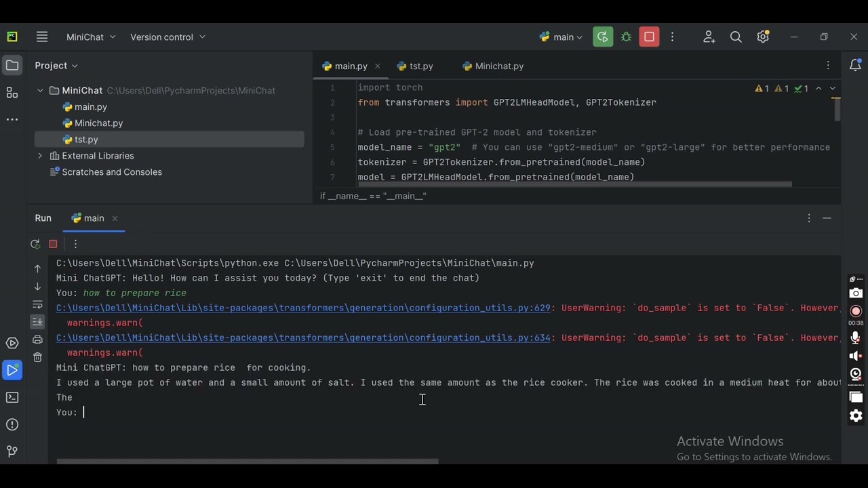The width and height of the screenshot is (868, 488).
Task: Rerun 'main' from the top toolbar
Action: point(603,37)
